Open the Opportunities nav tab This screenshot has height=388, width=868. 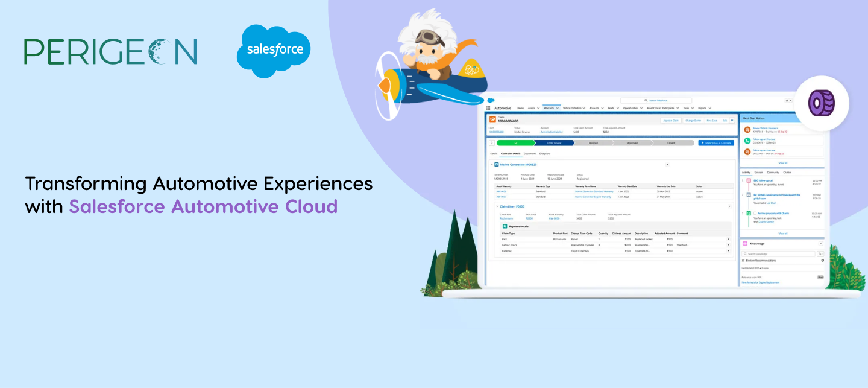tap(631, 108)
